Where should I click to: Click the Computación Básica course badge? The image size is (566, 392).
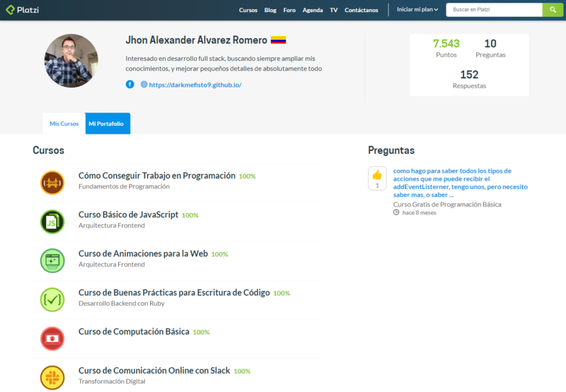coord(52,339)
